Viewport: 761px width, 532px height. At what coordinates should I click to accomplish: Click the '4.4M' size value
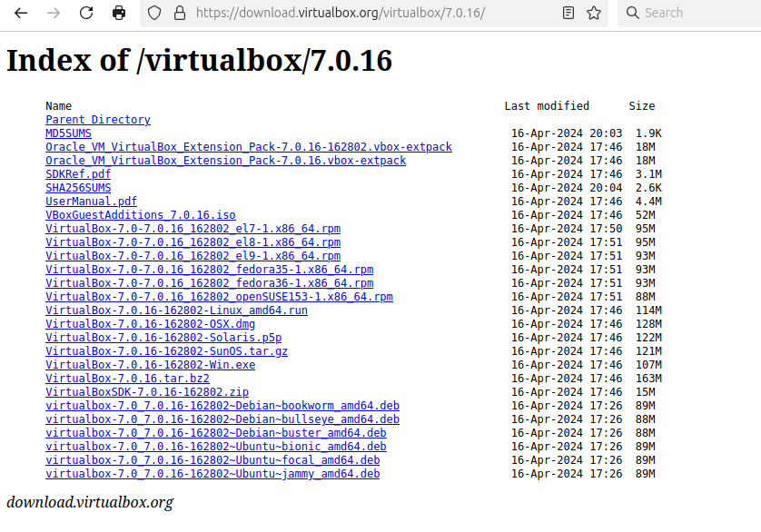click(649, 201)
